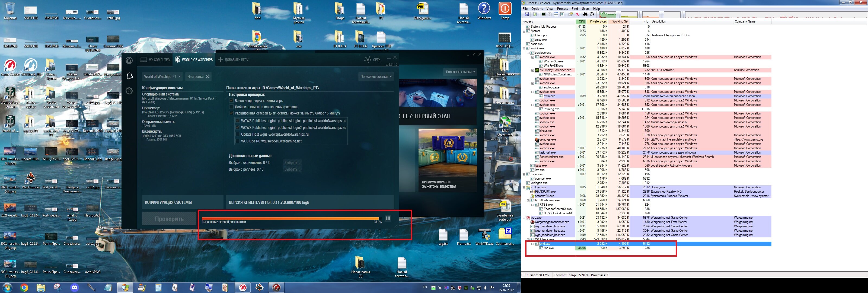Select the Game Center desktop shortcut
This screenshot has width=868, height=293.
[x=10, y=68]
